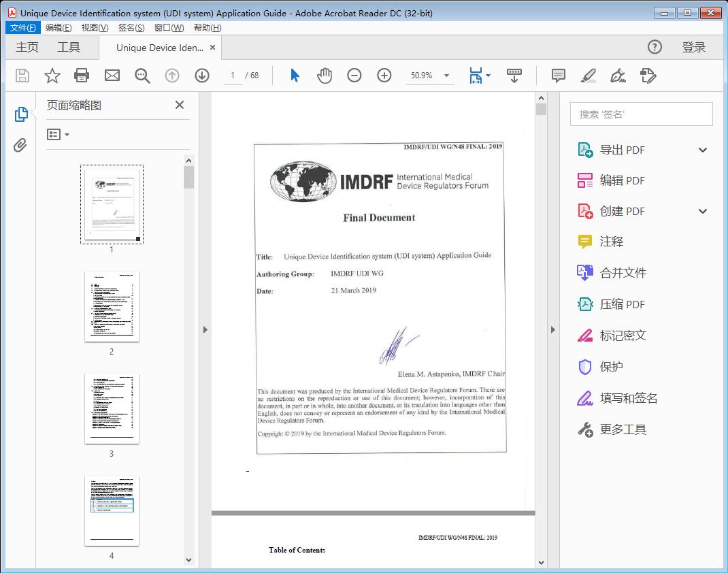Select the Hand tool

[325, 76]
